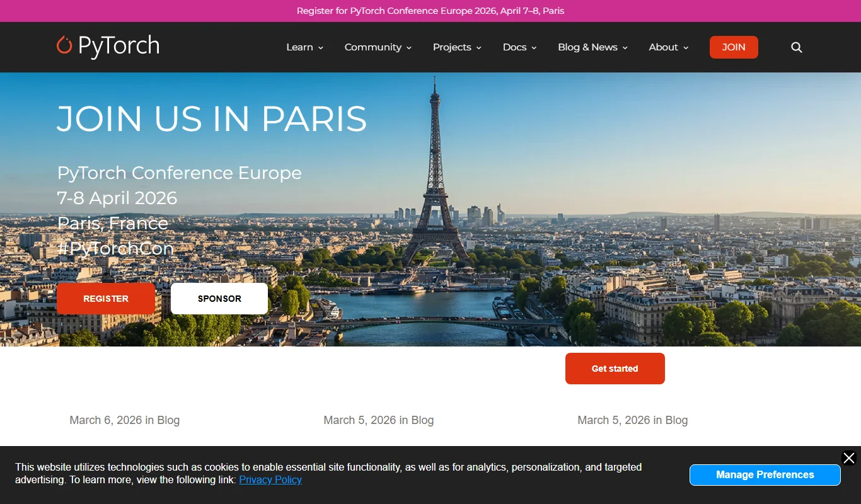Click the white SPONSOR button
The width and height of the screenshot is (861, 504).
pyautogui.click(x=219, y=299)
